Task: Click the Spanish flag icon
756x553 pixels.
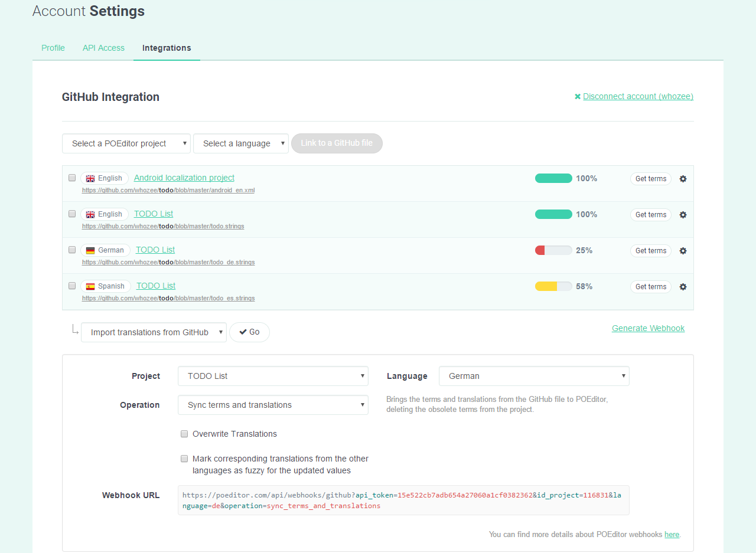Action: 90,286
